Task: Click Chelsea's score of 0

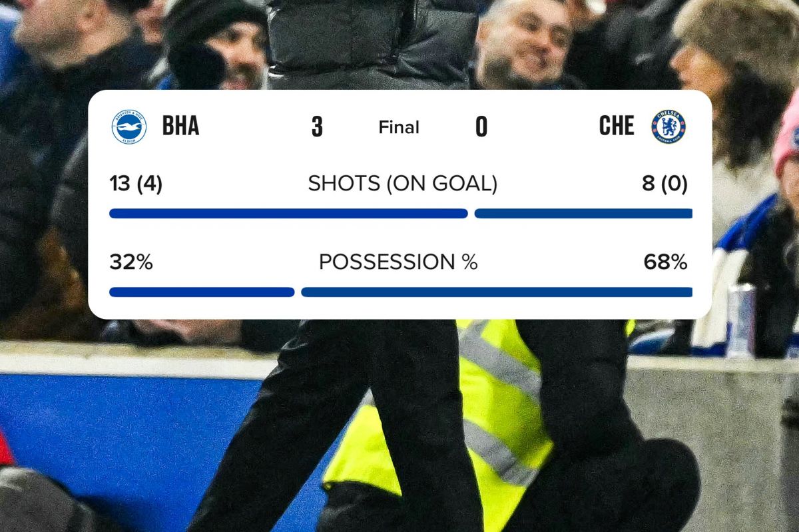Action: coord(481,127)
